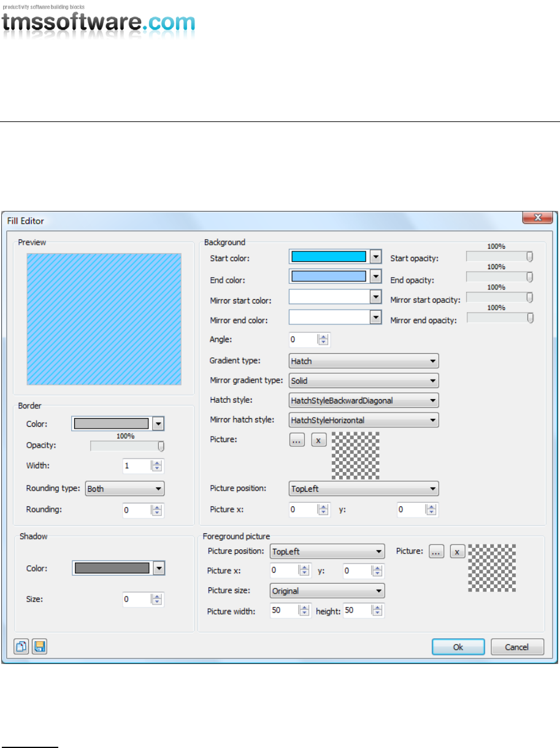Screen dimensions: 560x748
Task: Browse for a background picture with the ... button
Action: point(297,440)
